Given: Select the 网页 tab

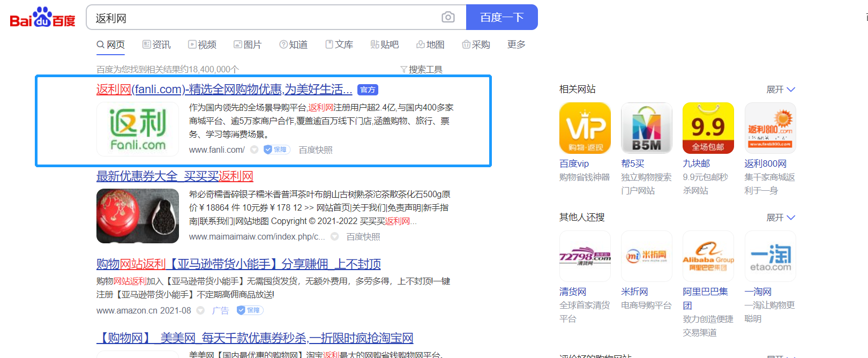Looking at the screenshot, I should tap(110, 44).
